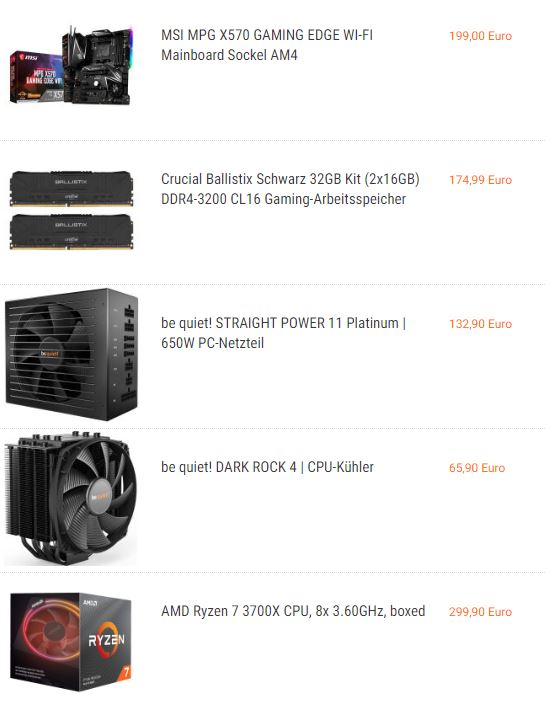Select the 299,90 Euro price
The height and width of the screenshot is (711, 545).
(480, 612)
